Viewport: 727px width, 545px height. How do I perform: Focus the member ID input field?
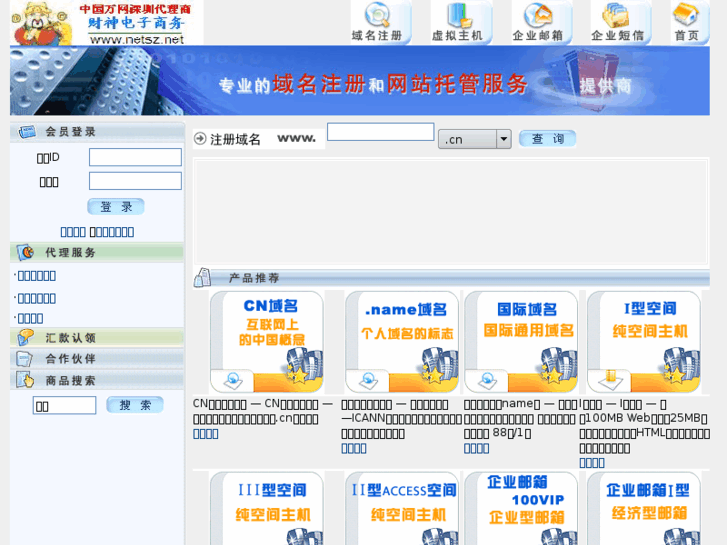pyautogui.click(x=135, y=157)
